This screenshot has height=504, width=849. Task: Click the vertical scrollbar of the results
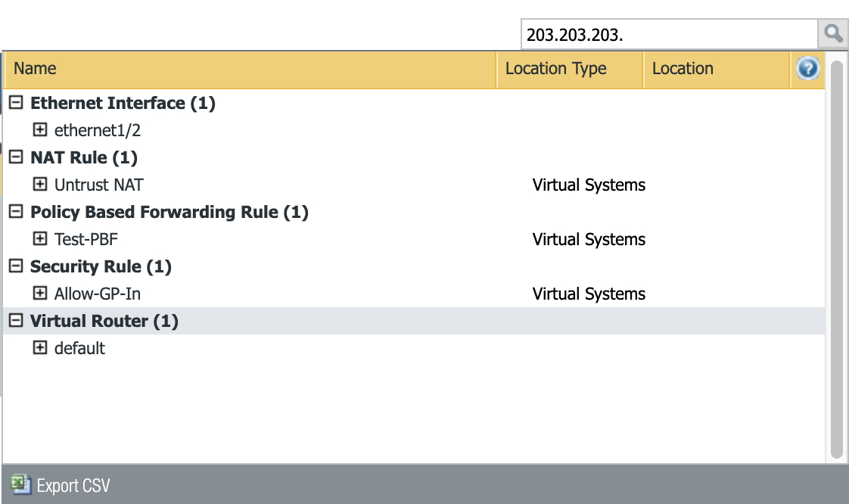(x=836, y=257)
